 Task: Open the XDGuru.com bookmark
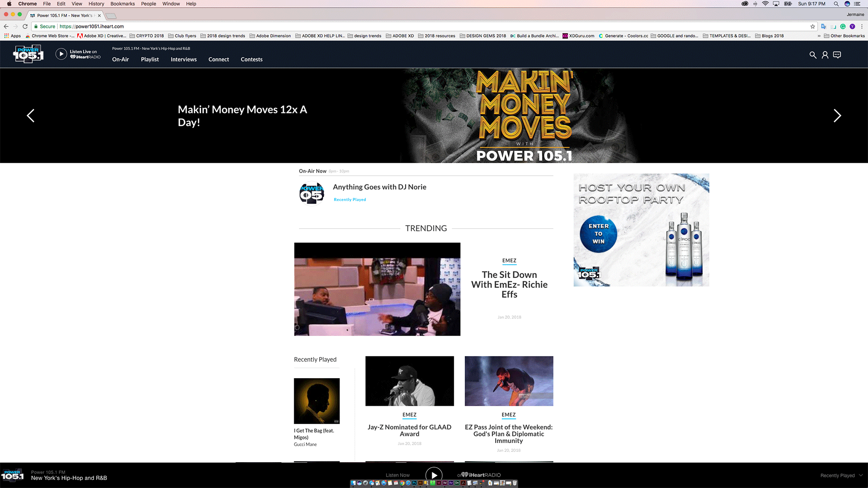pos(578,36)
